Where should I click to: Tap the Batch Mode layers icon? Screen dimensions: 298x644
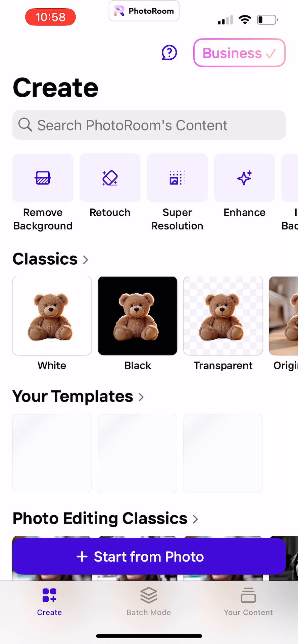[149, 595]
